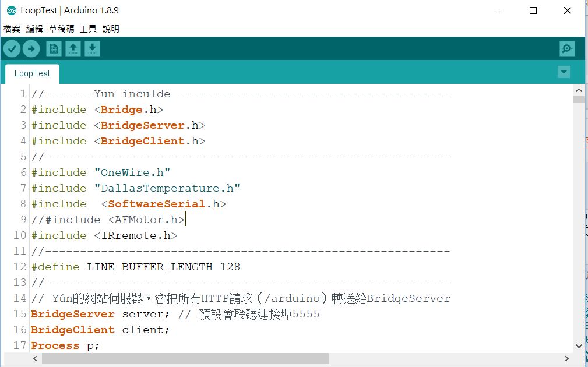588x367 pixels.
Task: Click the dashed comment on line 13
Action: [241, 283]
